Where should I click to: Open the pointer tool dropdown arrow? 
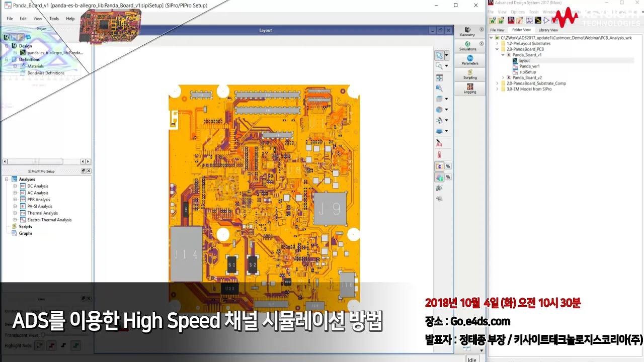(447, 55)
